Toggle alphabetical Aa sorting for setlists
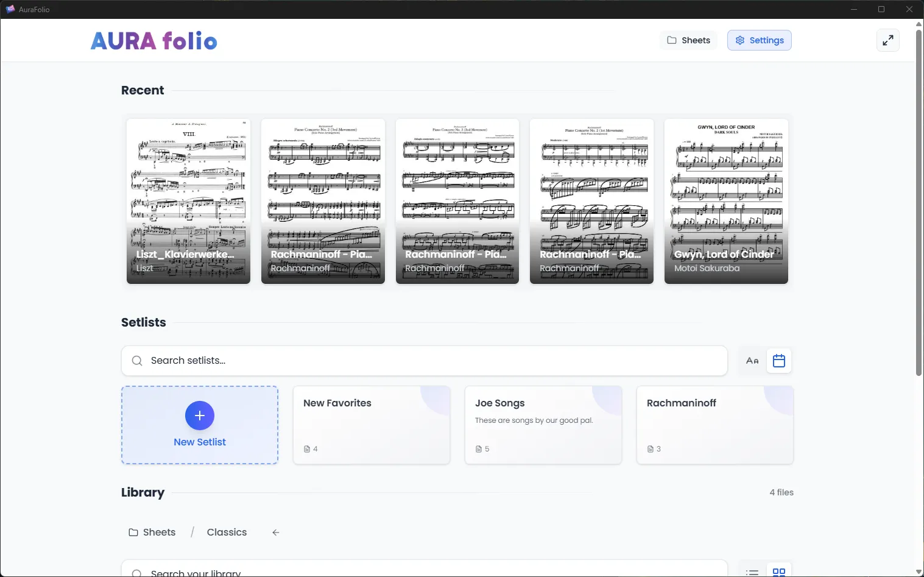The image size is (924, 577). click(x=752, y=360)
